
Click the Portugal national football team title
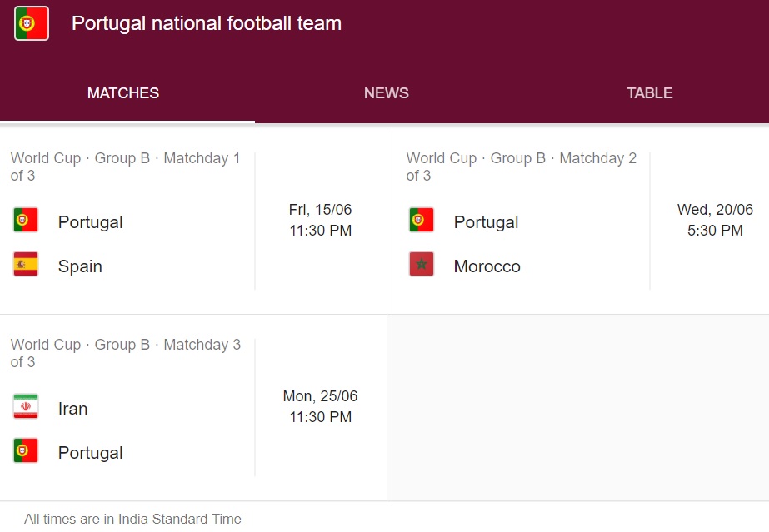click(207, 23)
